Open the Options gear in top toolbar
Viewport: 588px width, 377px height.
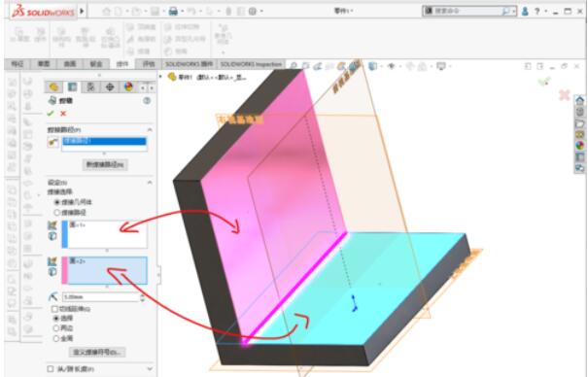click(252, 12)
